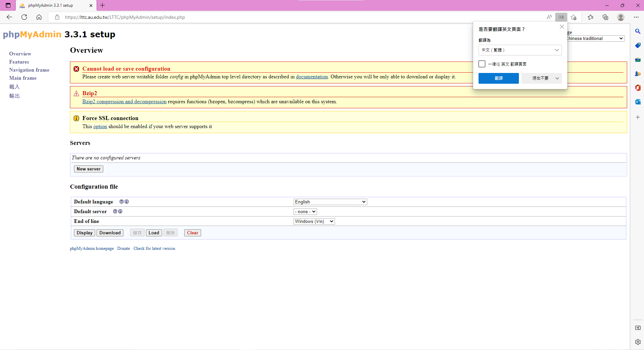The width and height of the screenshot is (644, 350).
Task: Open Default language dropdown showing English
Action: (x=330, y=202)
